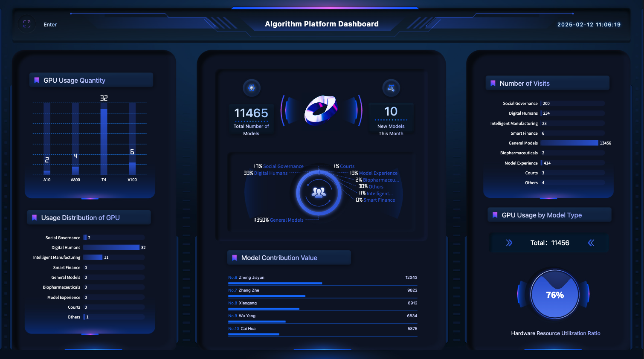Open the Usage Distribution of GPU header
This screenshot has height=359, width=644.
coord(80,217)
